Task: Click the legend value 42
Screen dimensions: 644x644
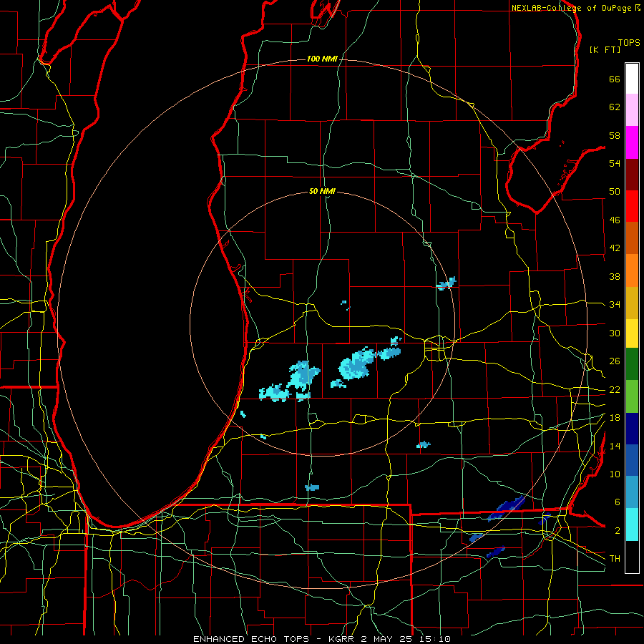Action: pyautogui.click(x=615, y=248)
